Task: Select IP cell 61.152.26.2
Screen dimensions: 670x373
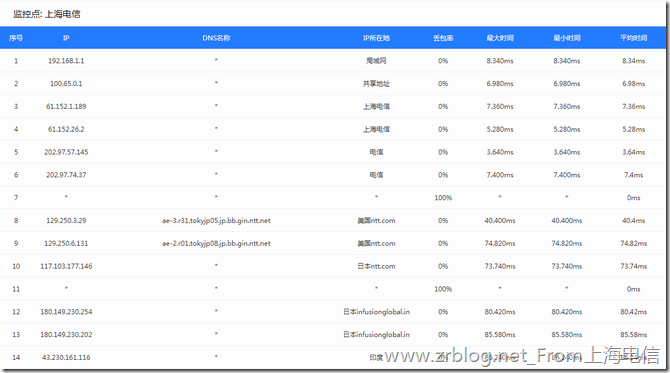Action: 66,129
